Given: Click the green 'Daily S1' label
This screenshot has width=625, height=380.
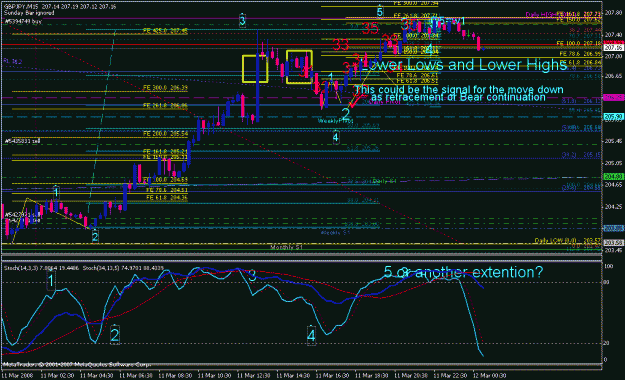Looking at the screenshot, I should (x=384, y=181).
